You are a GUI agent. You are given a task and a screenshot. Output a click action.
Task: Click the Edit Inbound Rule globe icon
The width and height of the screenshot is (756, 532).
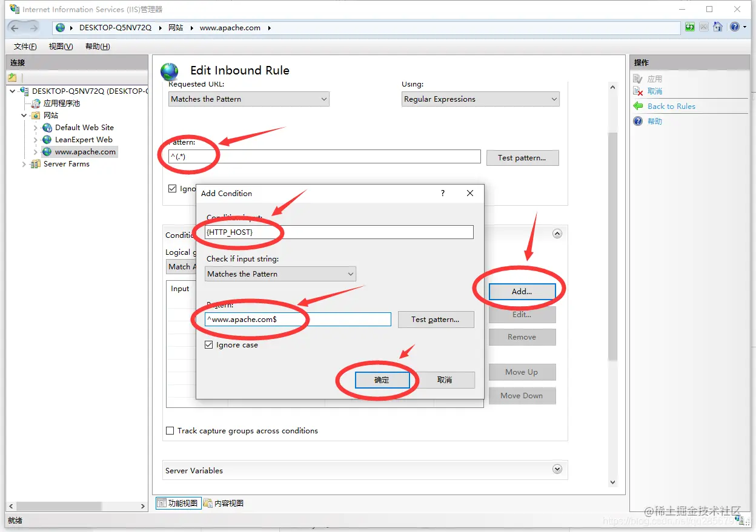coord(170,71)
